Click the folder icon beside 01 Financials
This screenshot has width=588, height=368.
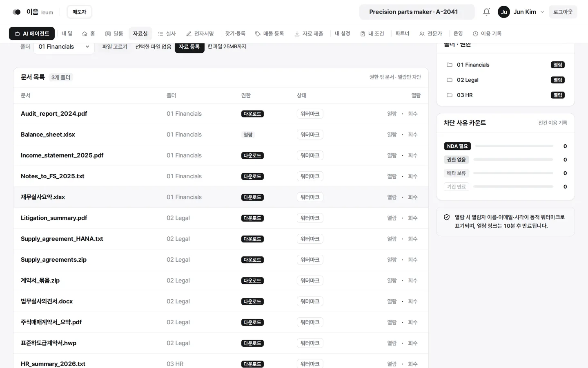450,65
